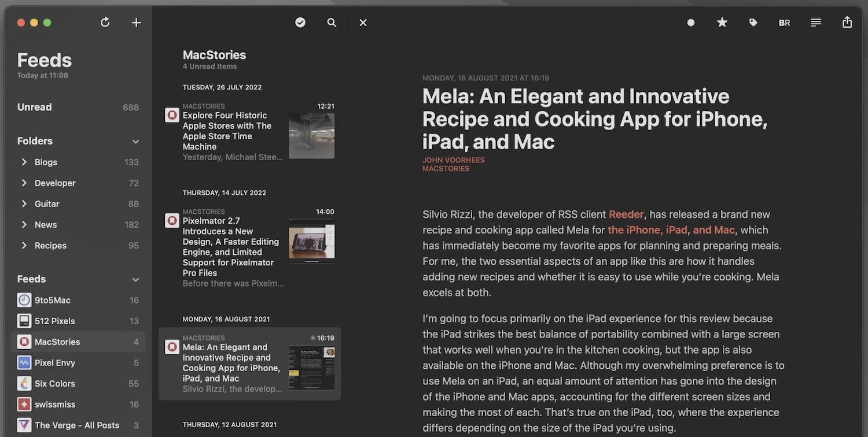Click the Six Colors feed icon
Viewport: 868px width, 437px height.
24,383
